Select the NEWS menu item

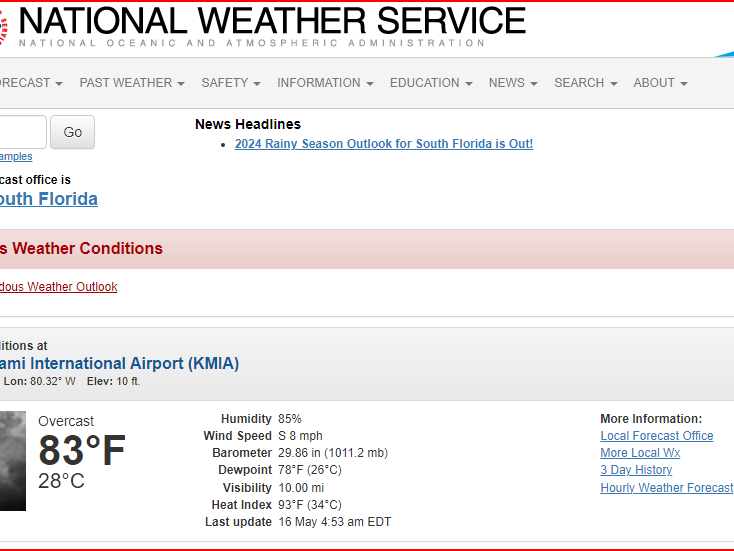click(513, 83)
